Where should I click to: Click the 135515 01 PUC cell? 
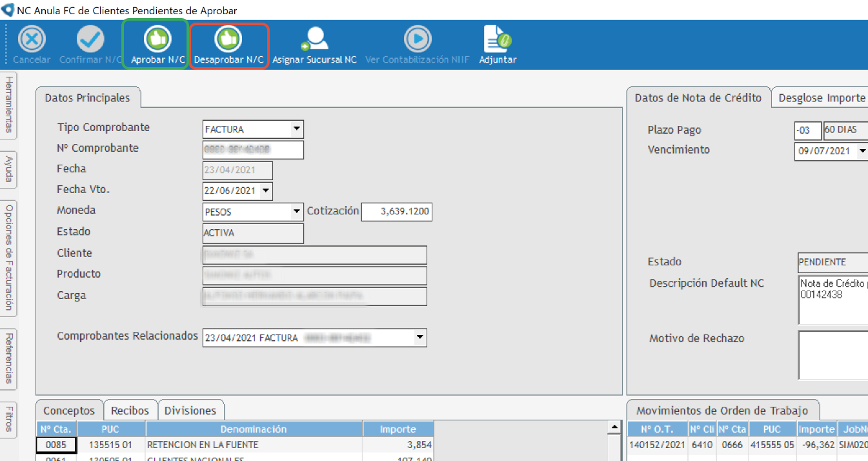point(111,445)
